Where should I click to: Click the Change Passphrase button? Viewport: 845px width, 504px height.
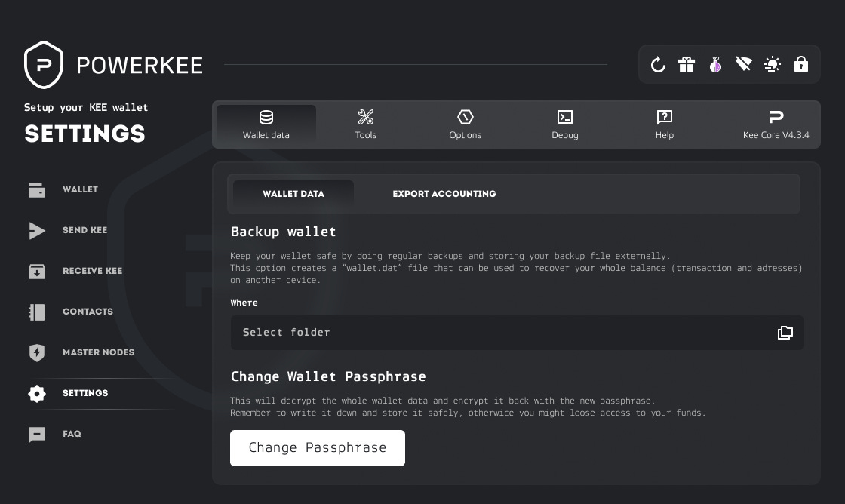point(318,448)
